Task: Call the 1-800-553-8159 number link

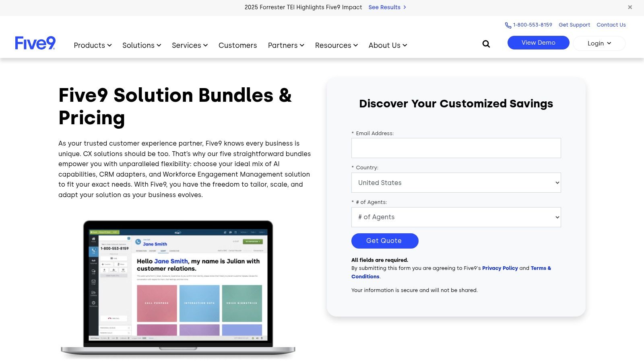Action: pyautogui.click(x=533, y=25)
